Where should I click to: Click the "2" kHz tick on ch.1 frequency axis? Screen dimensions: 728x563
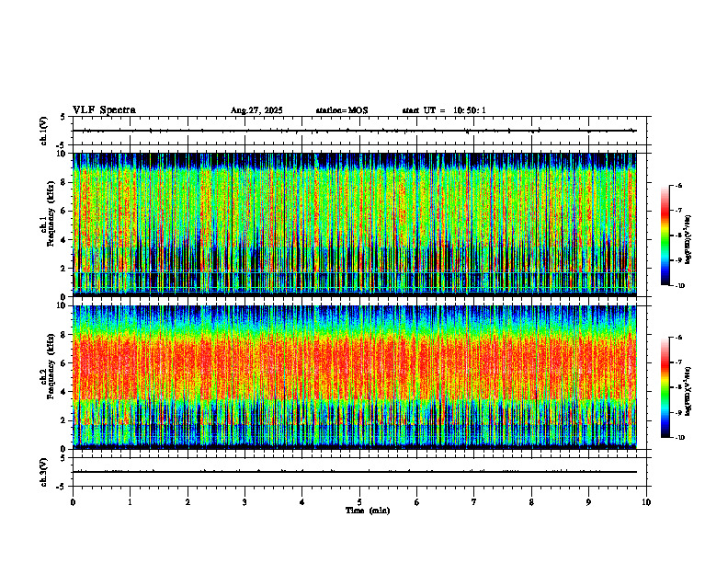click(x=64, y=268)
